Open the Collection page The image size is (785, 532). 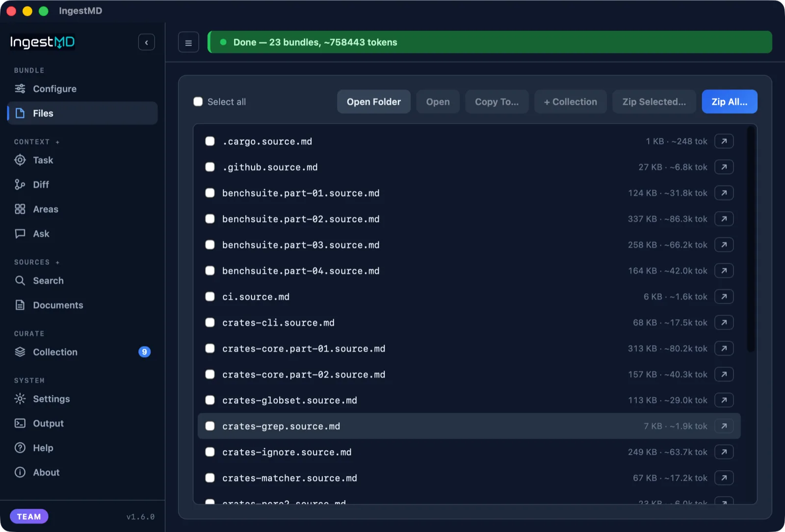pyautogui.click(x=82, y=352)
